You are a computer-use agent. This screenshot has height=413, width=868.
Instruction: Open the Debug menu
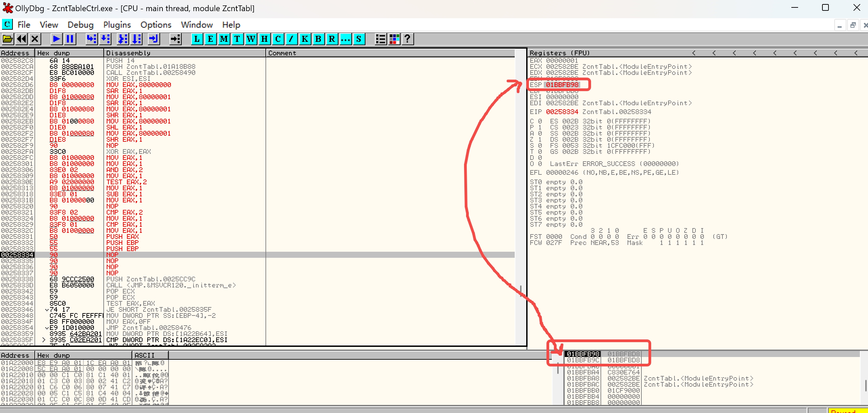pos(80,25)
